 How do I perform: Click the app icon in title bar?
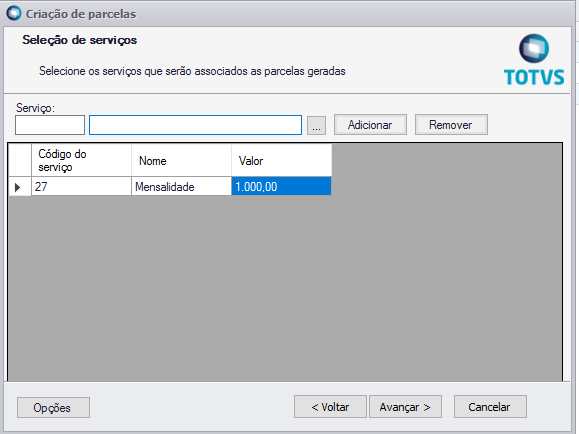(x=14, y=13)
